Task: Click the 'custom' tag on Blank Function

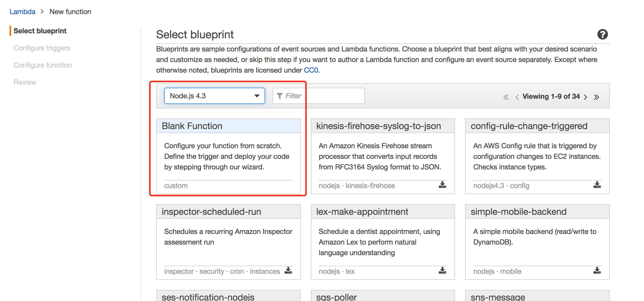Action: click(176, 186)
